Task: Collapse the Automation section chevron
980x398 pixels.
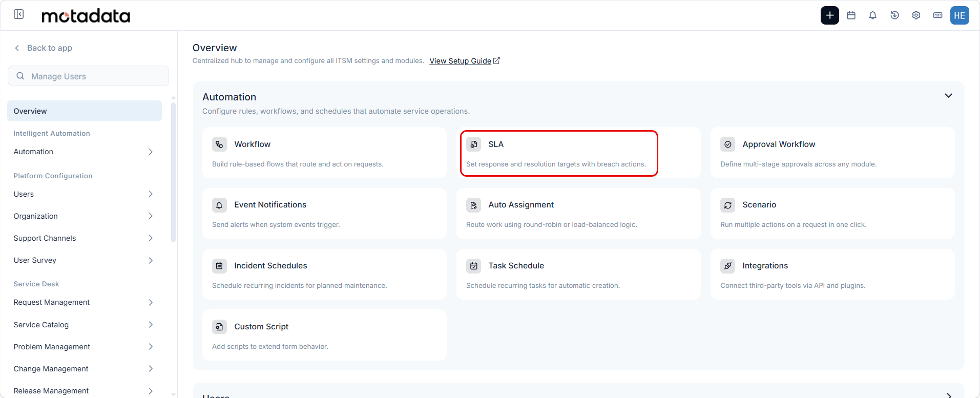Action: tap(948, 96)
